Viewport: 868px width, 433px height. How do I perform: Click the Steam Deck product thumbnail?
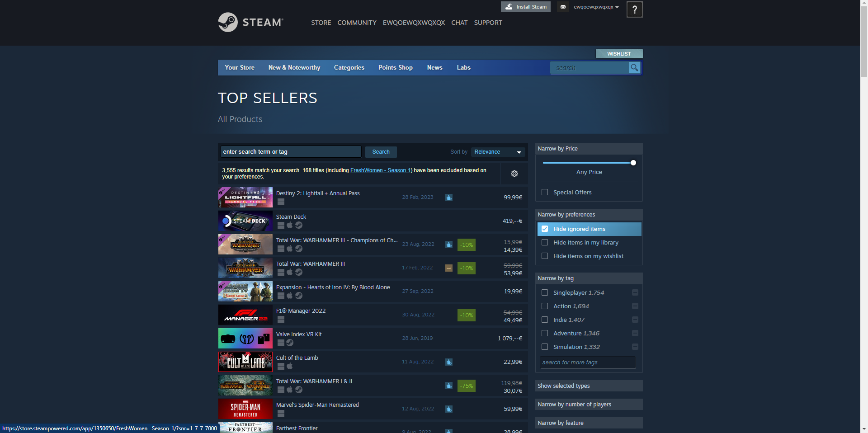[x=245, y=221]
